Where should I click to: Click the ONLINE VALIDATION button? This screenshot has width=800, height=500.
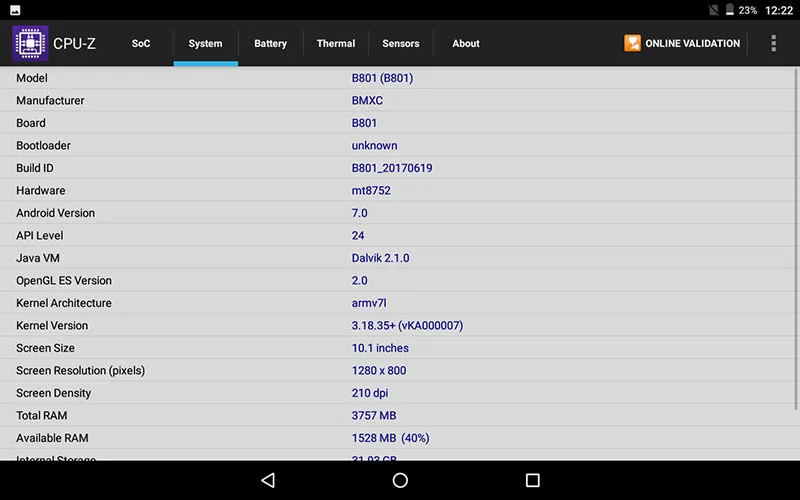tap(682, 43)
